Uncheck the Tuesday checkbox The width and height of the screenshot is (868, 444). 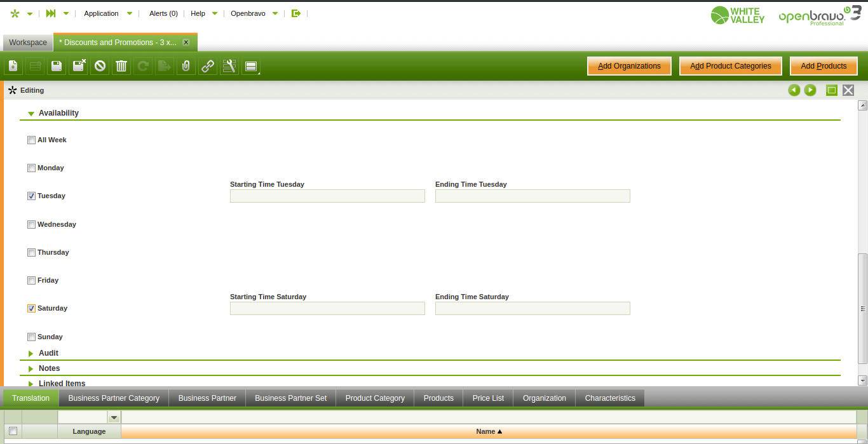[x=31, y=196]
